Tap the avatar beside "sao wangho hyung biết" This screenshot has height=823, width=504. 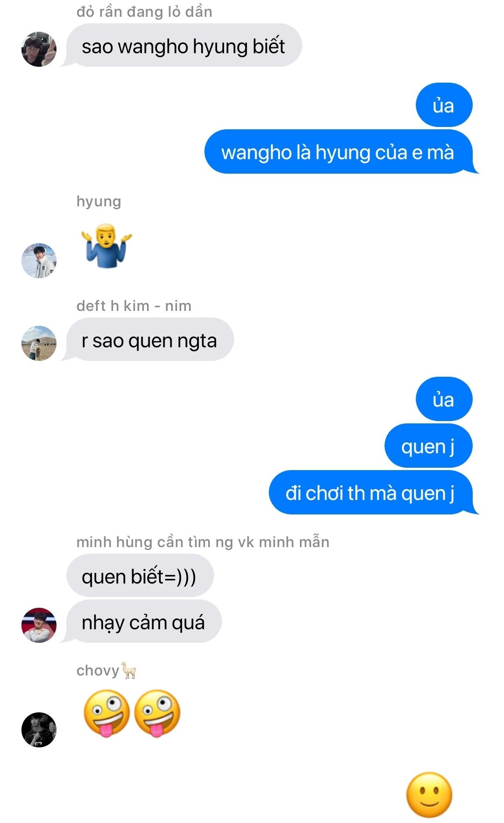[39, 49]
